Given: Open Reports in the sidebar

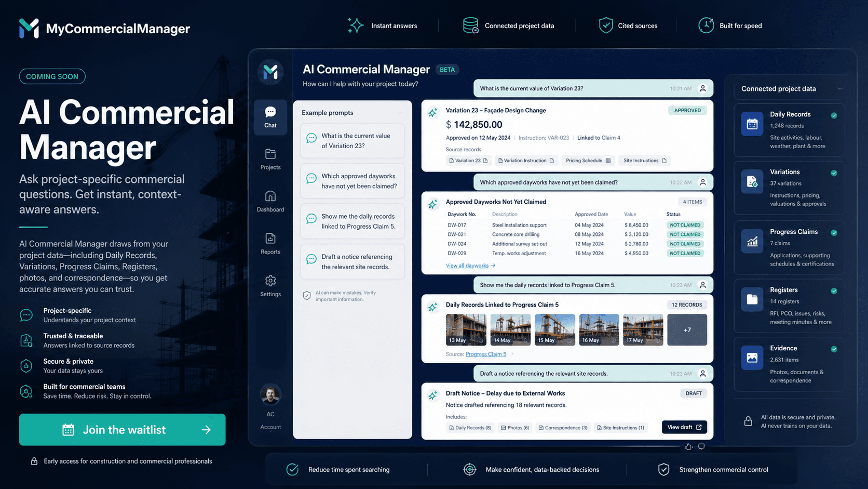Looking at the screenshot, I should pyautogui.click(x=270, y=244).
